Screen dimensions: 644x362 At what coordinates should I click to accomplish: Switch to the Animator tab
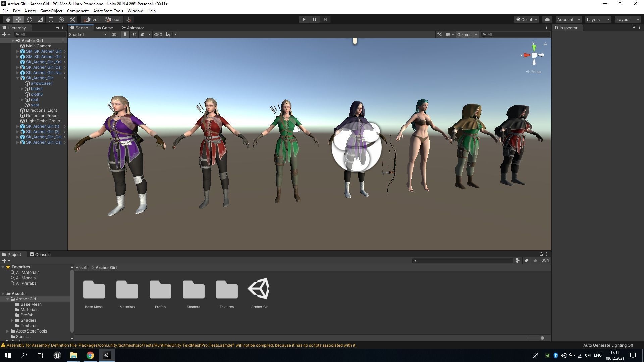point(133,28)
